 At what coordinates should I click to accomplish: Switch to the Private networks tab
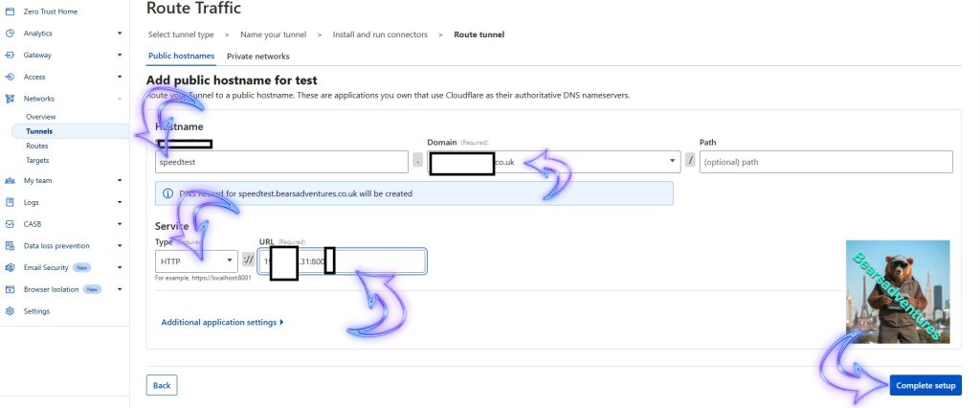[257, 57]
